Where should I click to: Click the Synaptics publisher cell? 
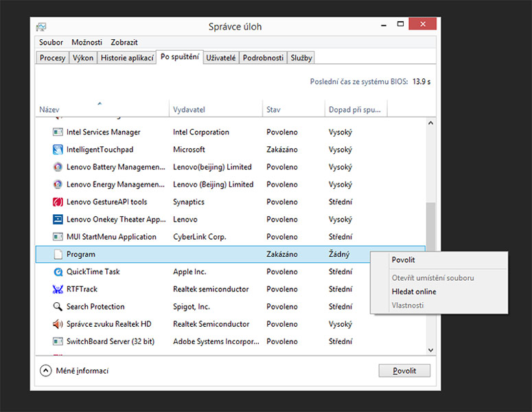click(189, 202)
